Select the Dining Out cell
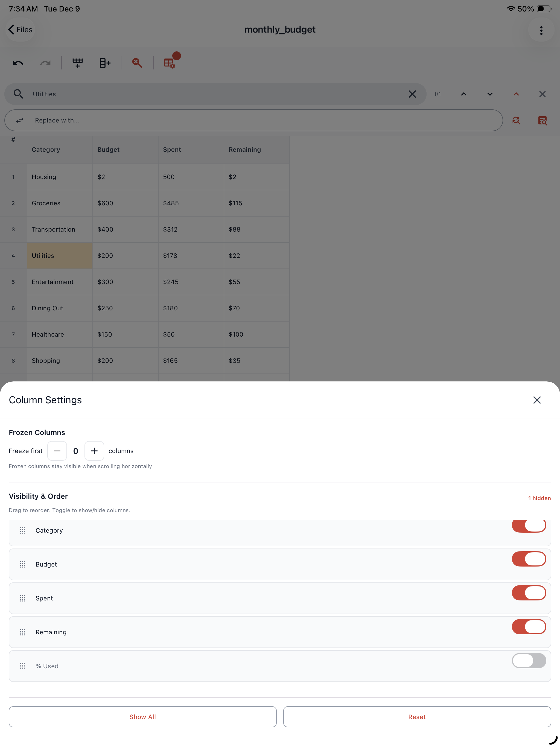The height and width of the screenshot is (747, 560). (x=60, y=308)
